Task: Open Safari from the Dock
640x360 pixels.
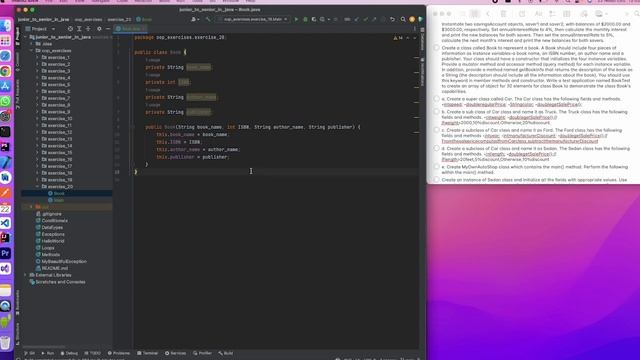Action: [5, 56]
